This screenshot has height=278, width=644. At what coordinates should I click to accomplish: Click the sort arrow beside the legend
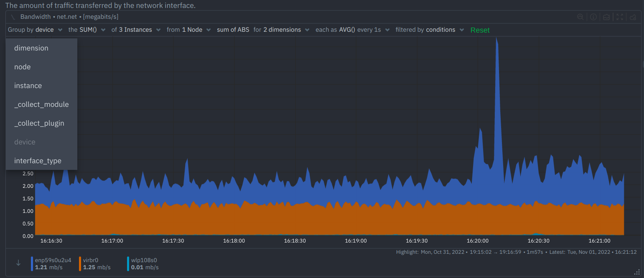pyautogui.click(x=18, y=263)
